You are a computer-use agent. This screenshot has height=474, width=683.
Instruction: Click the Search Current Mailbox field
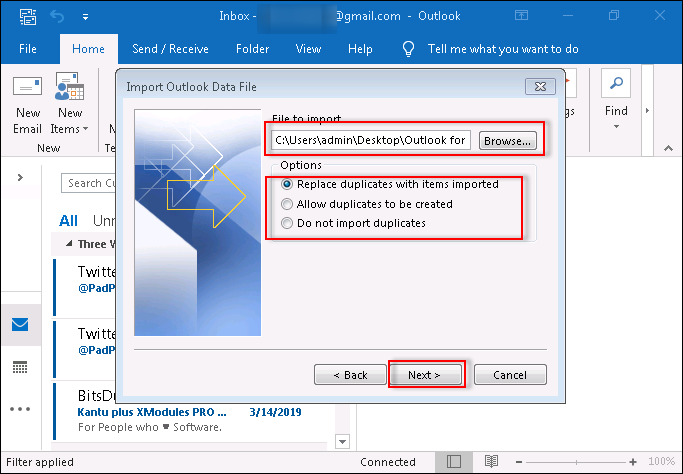click(x=88, y=183)
